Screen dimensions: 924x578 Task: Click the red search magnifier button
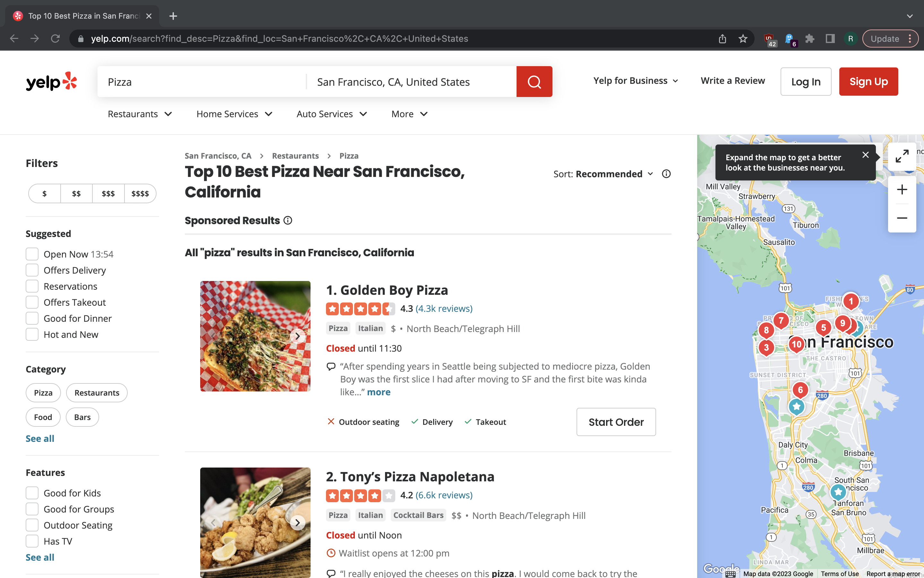coord(534,82)
